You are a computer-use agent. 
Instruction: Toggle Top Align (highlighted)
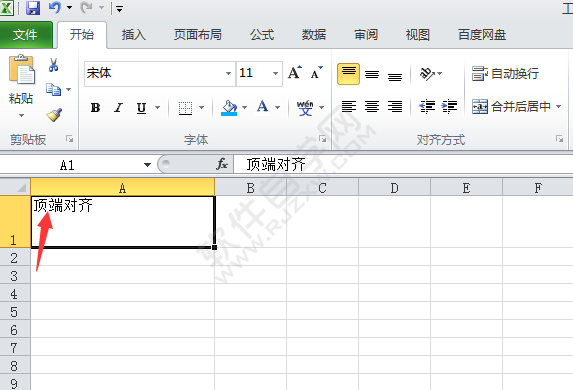(348, 74)
